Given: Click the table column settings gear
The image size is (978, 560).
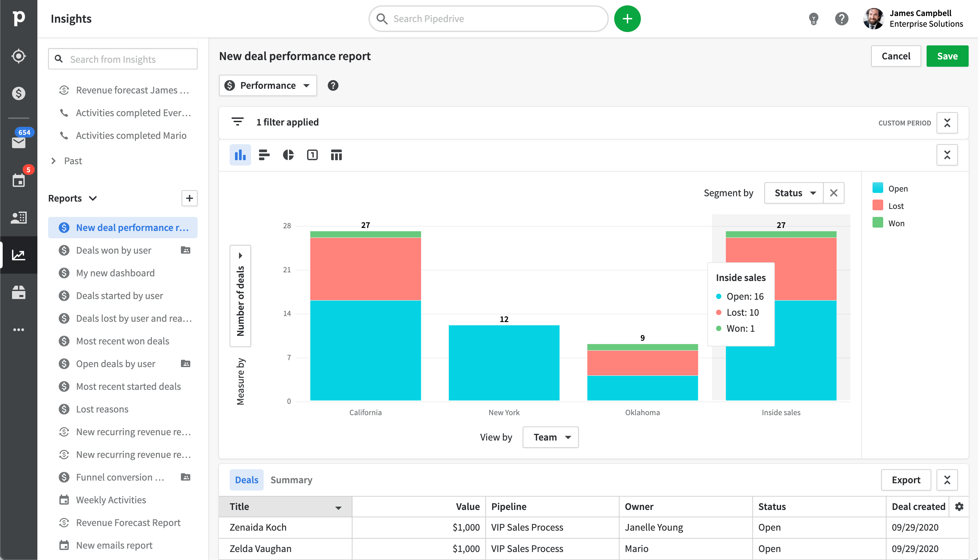Looking at the screenshot, I should (x=959, y=507).
